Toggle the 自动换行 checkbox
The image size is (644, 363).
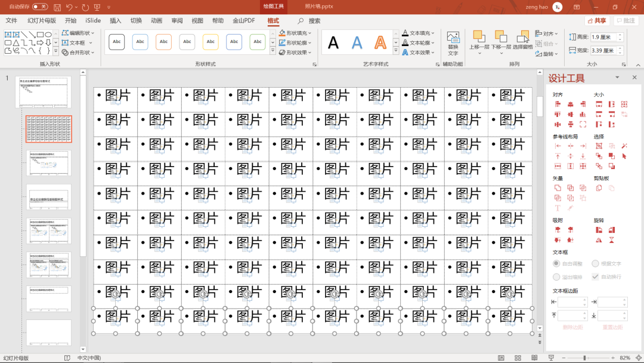595,276
